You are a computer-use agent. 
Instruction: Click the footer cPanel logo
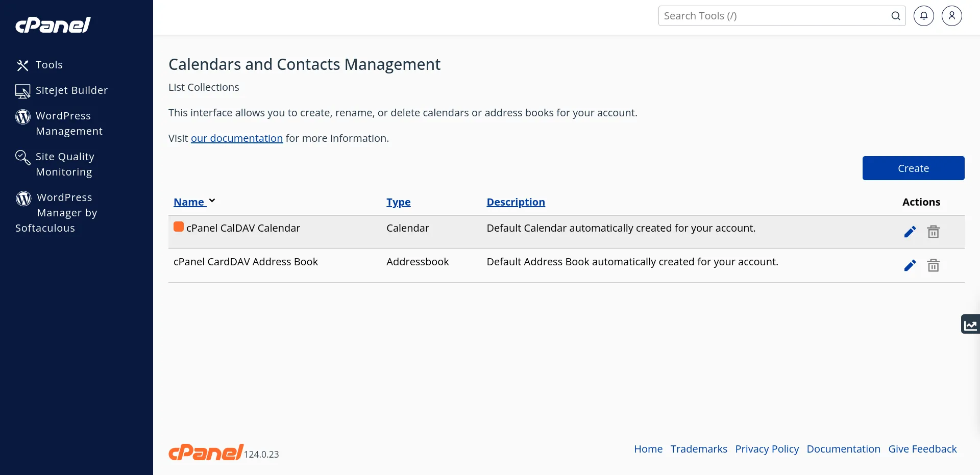click(206, 452)
